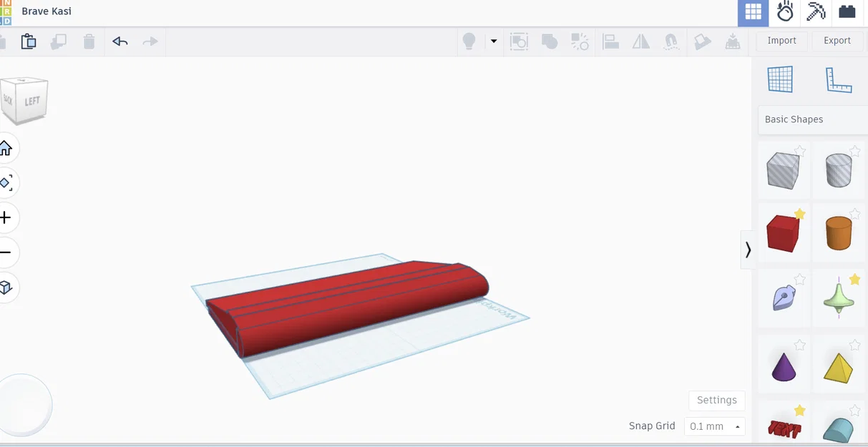Zoom in with the plus icon
Screen dimensions: 868x447
(6, 217)
